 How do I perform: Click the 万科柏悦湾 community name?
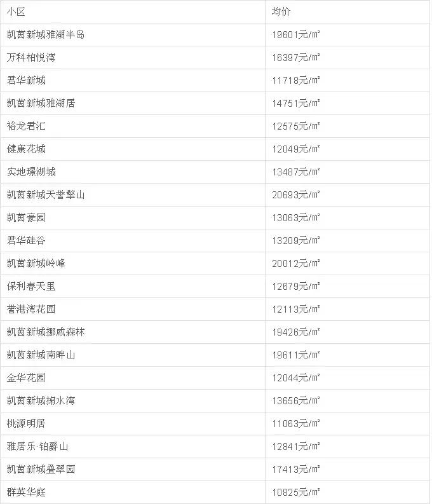coord(31,57)
